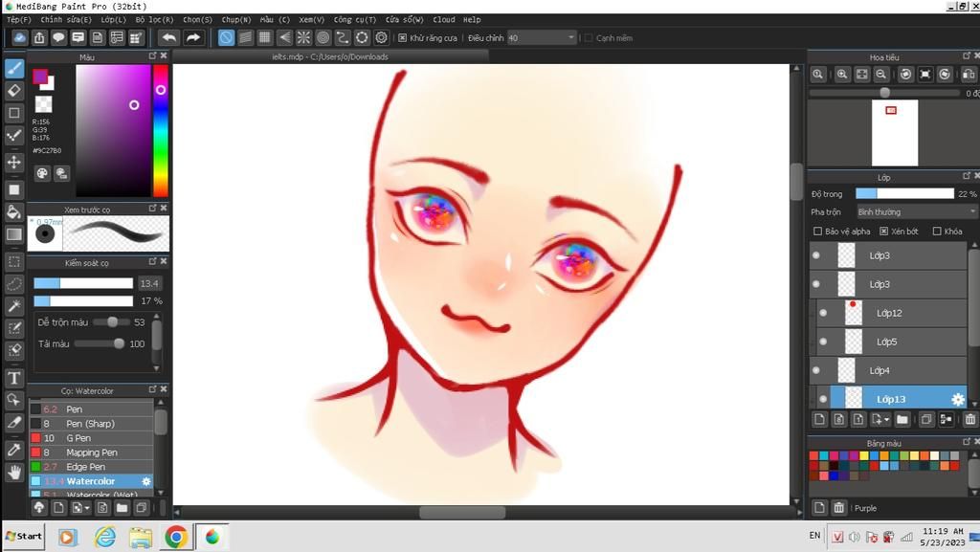Click the Redo arrow in toolbar
The height and width of the screenshot is (552, 980).
coord(193,37)
